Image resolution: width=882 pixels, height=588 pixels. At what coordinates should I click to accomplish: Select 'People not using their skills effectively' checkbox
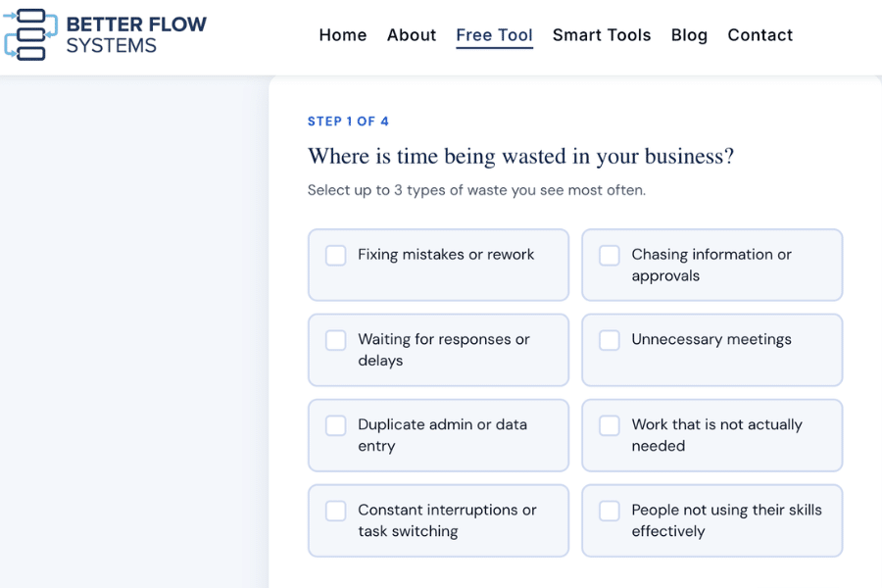click(x=610, y=511)
